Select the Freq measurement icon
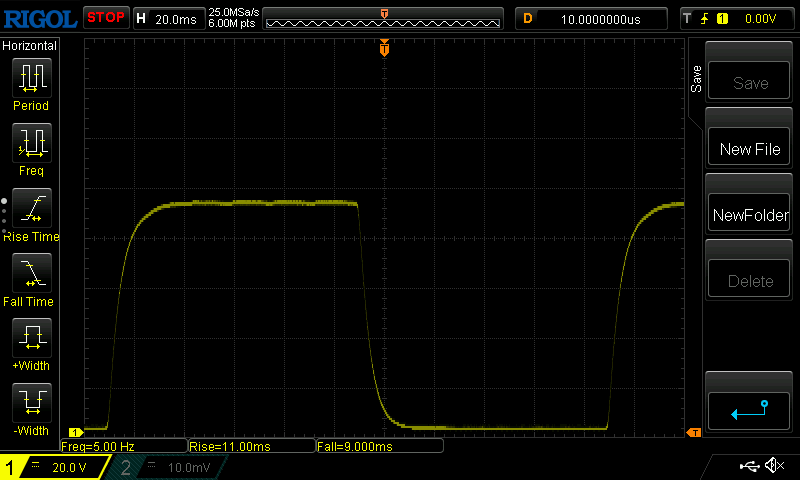 30,144
